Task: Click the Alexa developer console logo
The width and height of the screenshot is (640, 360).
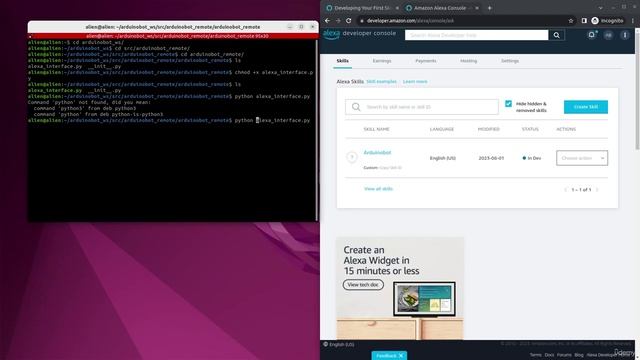Action: coord(360,34)
